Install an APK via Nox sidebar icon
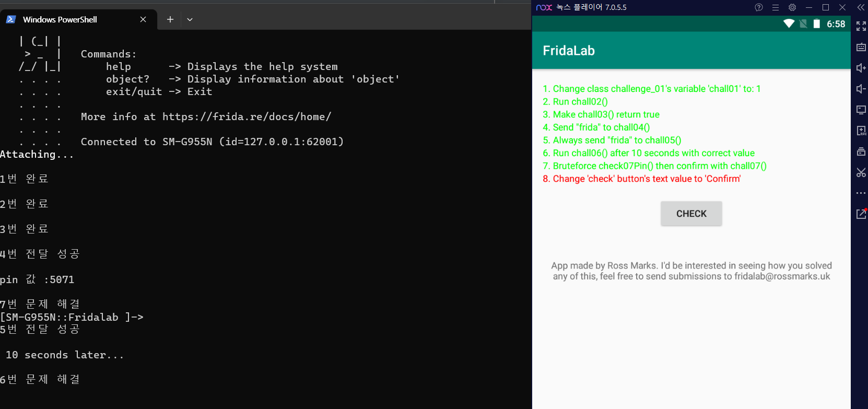868x409 pixels. [x=861, y=131]
